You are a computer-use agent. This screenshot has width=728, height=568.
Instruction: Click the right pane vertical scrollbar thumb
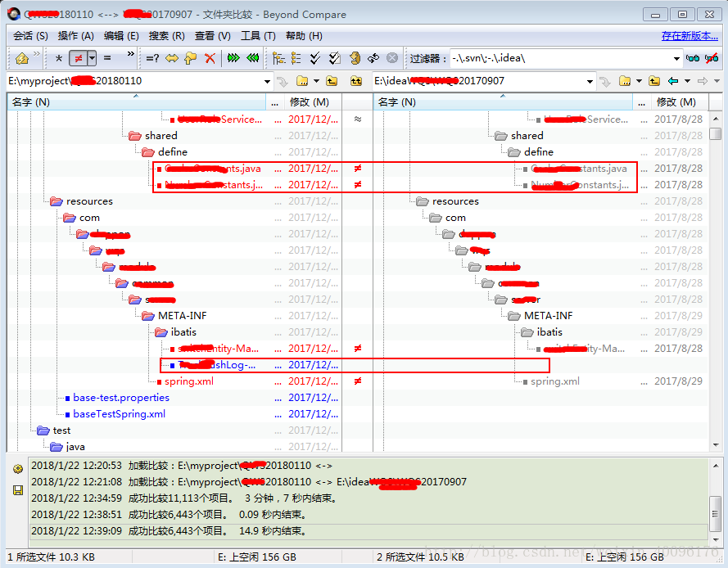pos(716,133)
